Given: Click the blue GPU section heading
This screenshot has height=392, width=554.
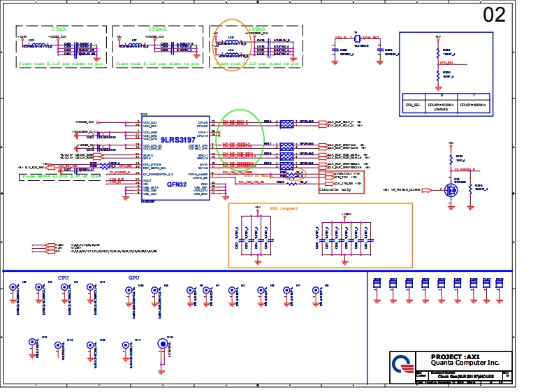Looking at the screenshot, I should click(134, 277).
